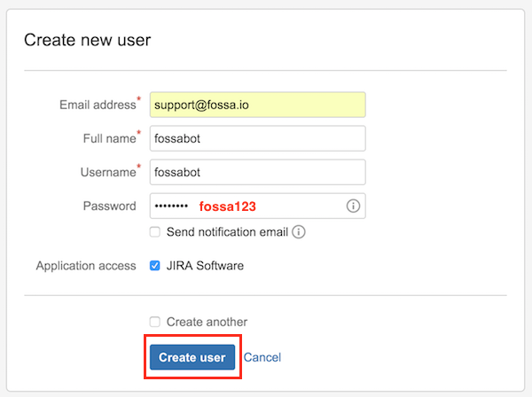Uncheck the JIRA Software checkbox
Image resolution: width=532 pixels, height=397 pixels.
[x=155, y=265]
